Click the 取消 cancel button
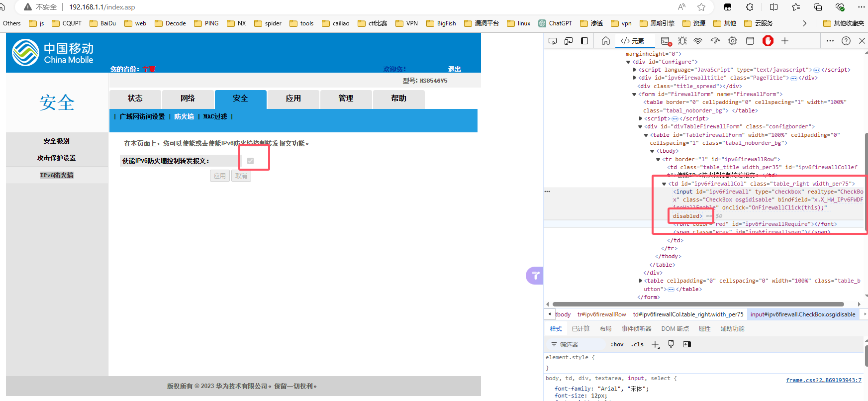The height and width of the screenshot is (401, 868). click(241, 176)
